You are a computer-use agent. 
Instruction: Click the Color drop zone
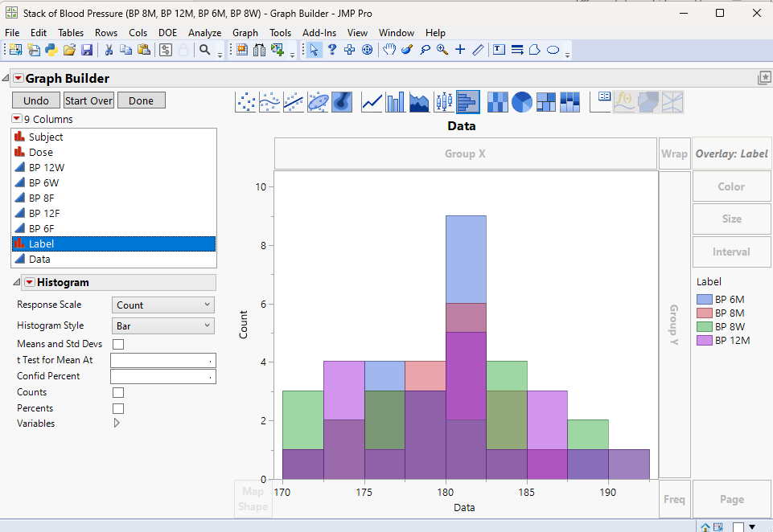click(x=732, y=186)
